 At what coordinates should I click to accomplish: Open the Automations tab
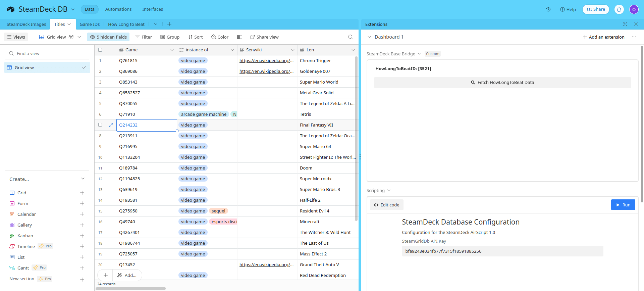tap(118, 9)
